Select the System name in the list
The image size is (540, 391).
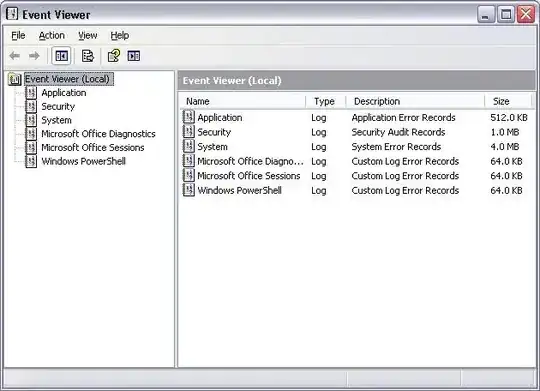pos(212,147)
